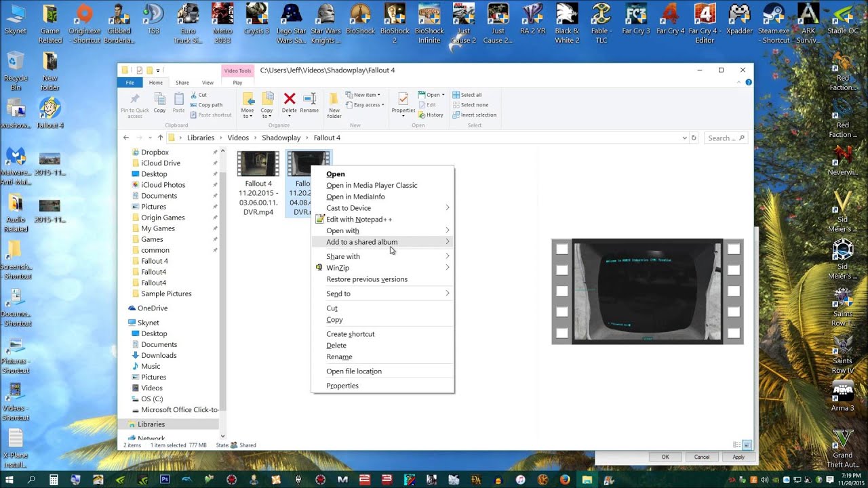The width and height of the screenshot is (868, 488).
Task: Click the ribbon Copy icon
Action: (x=159, y=99)
